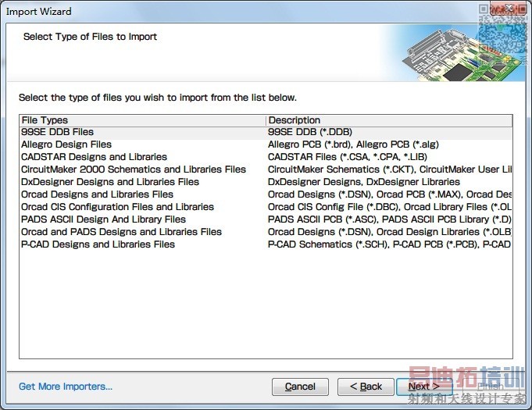Screen dimensions: 532x410
Task: Click the 99SE DDB (*.DDB) description
Action: [310, 132]
